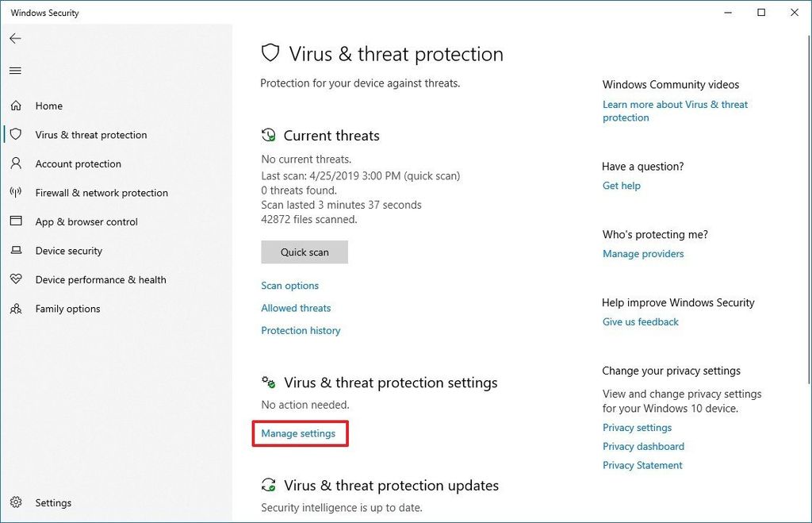
Task: Run a Quick scan
Action: 304,252
